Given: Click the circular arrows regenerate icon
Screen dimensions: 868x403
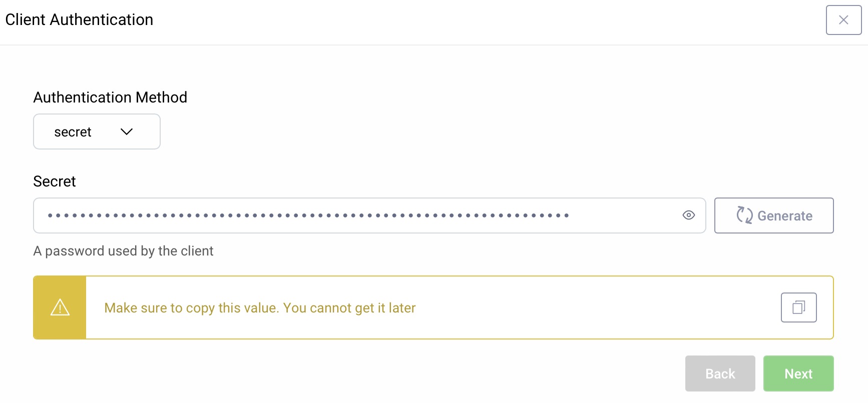Looking at the screenshot, I should (744, 215).
